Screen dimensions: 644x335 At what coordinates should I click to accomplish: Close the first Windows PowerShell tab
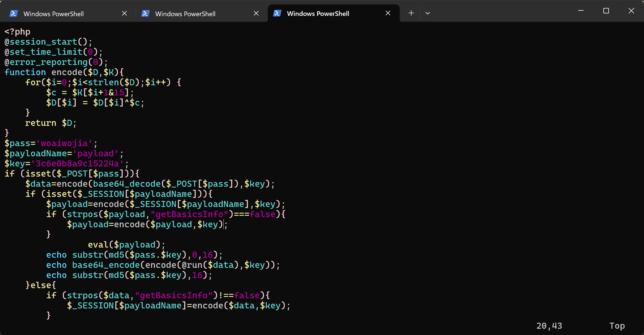[124, 13]
